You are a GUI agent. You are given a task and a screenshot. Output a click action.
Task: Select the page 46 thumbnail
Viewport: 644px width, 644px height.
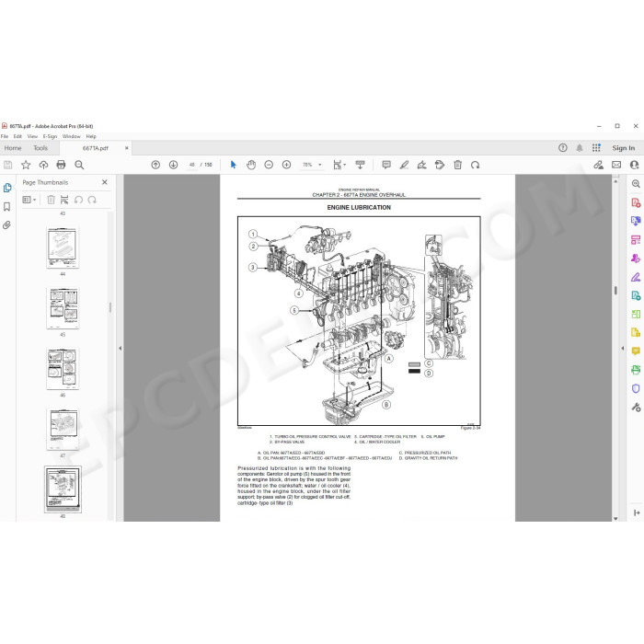[x=63, y=369]
